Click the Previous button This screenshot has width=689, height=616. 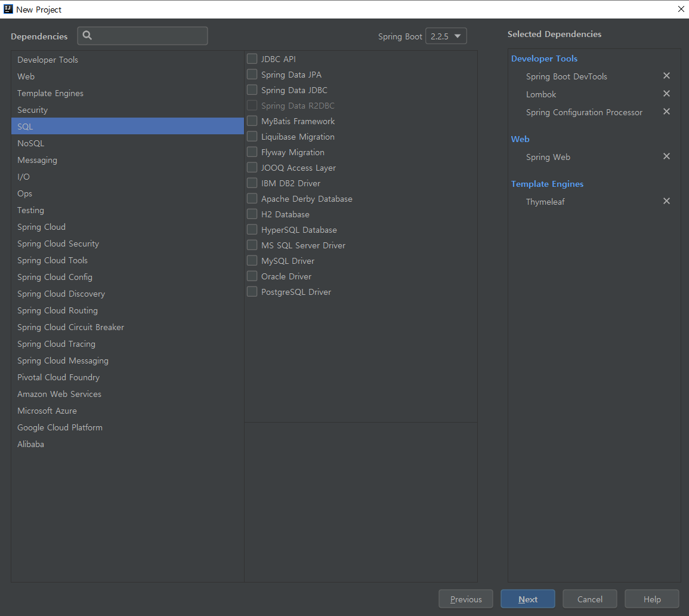coord(466,599)
